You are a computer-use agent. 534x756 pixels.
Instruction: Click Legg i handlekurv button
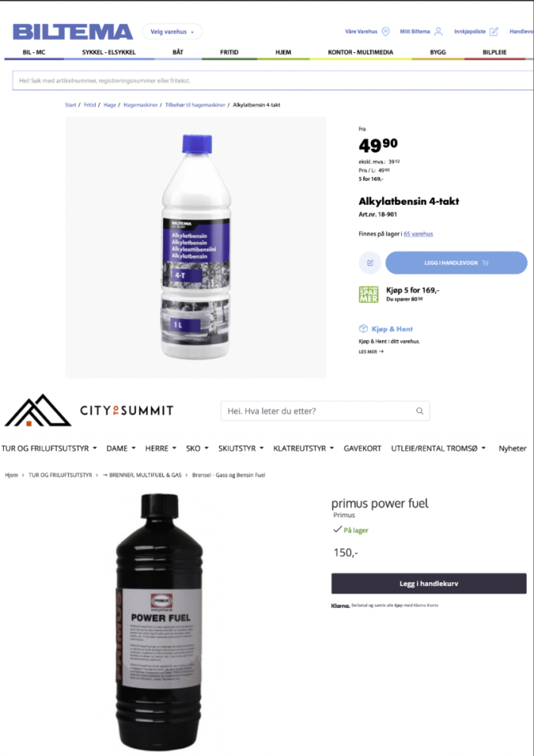pyautogui.click(x=428, y=584)
